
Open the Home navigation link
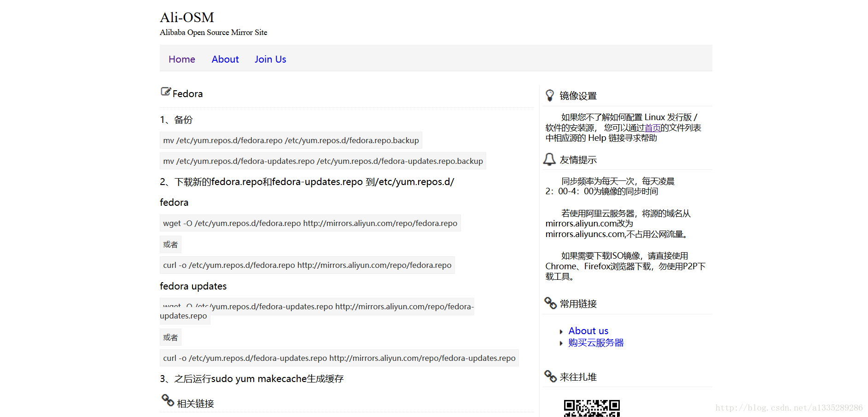tap(182, 59)
